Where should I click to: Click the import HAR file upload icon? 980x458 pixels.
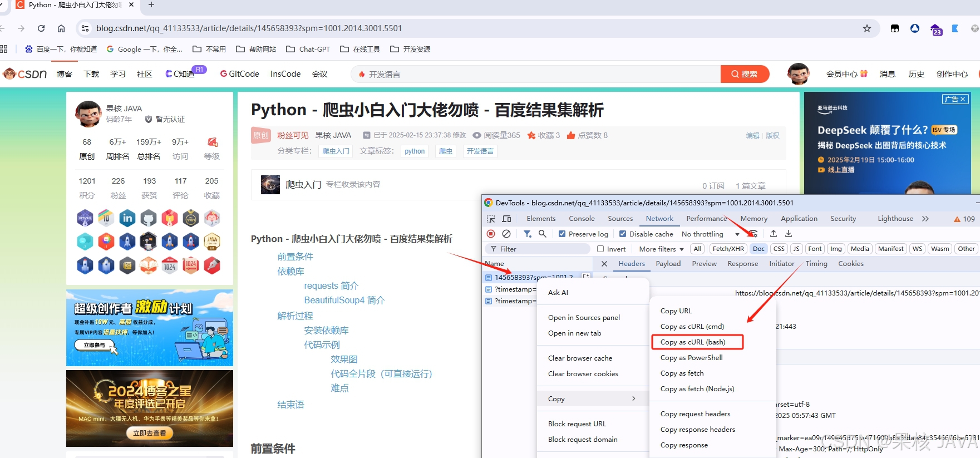click(x=774, y=234)
